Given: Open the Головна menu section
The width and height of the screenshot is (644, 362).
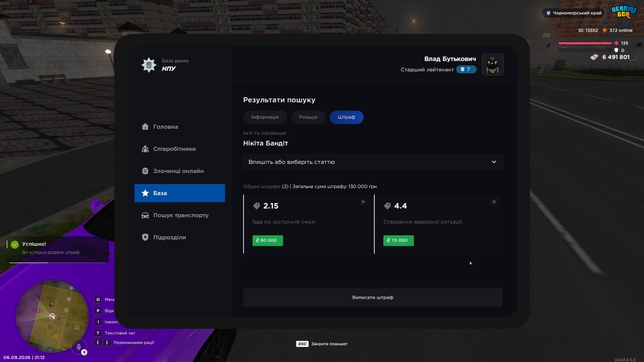Looking at the screenshot, I should click(180, 127).
